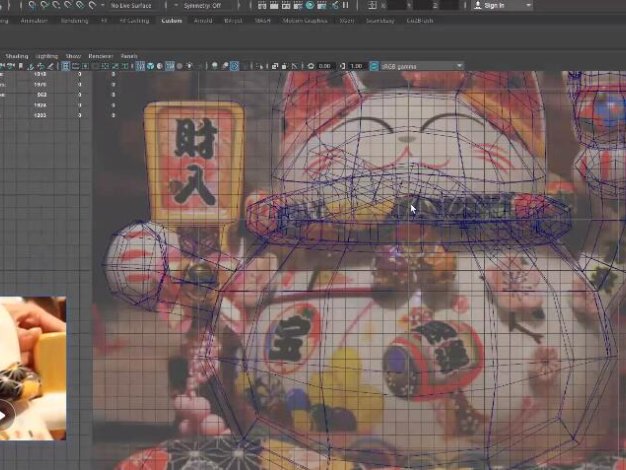The width and height of the screenshot is (626, 470).
Task: Toggle wireframe on shaded
Action: tap(169, 66)
